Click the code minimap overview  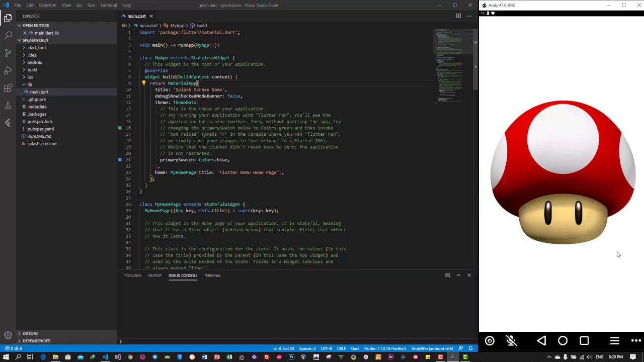453,65
